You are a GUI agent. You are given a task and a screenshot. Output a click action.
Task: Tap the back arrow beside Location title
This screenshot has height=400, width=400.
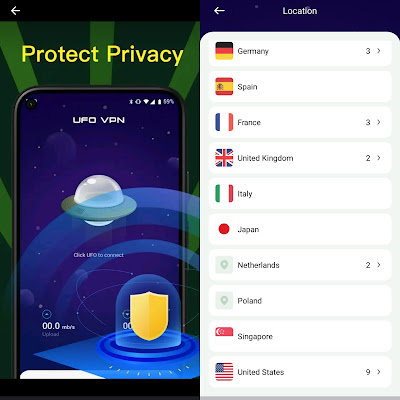point(219,11)
